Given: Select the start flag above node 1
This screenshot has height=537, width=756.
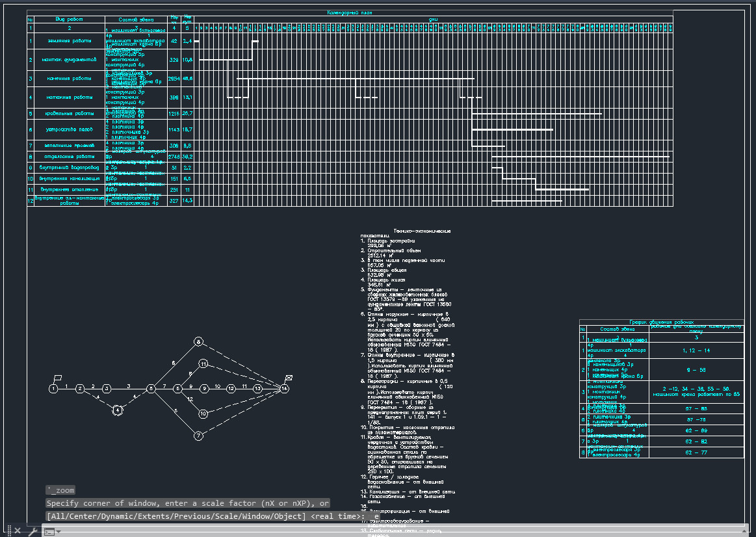Looking at the screenshot, I should [57, 378].
